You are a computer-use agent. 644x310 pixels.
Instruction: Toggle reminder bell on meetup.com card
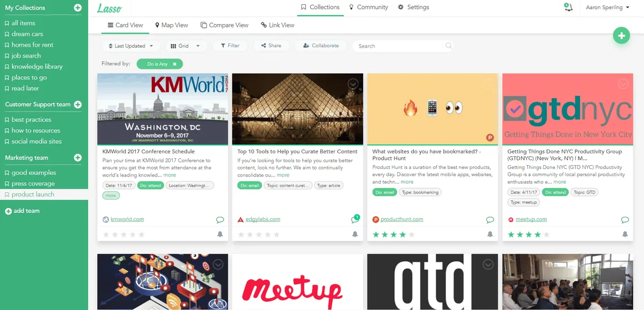(625, 234)
